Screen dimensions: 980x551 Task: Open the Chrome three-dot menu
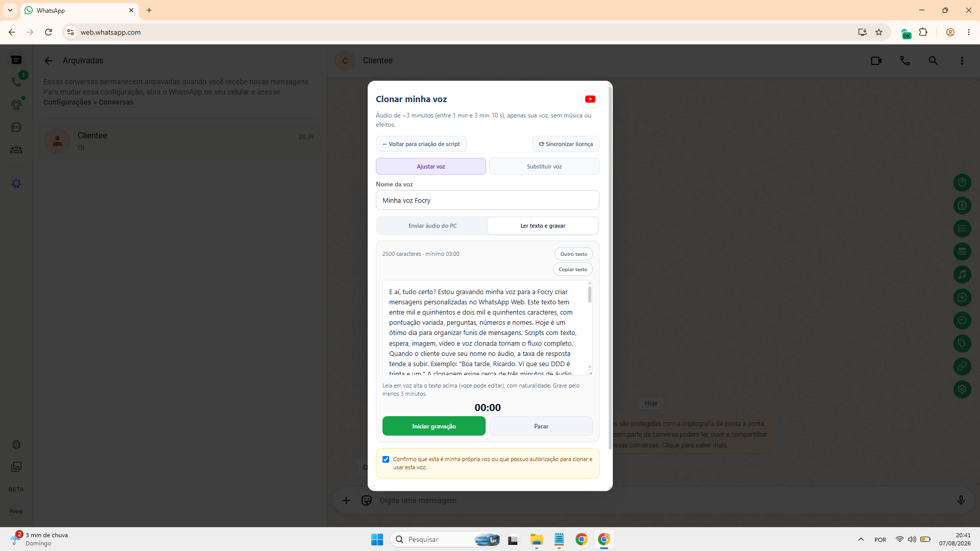point(969,32)
